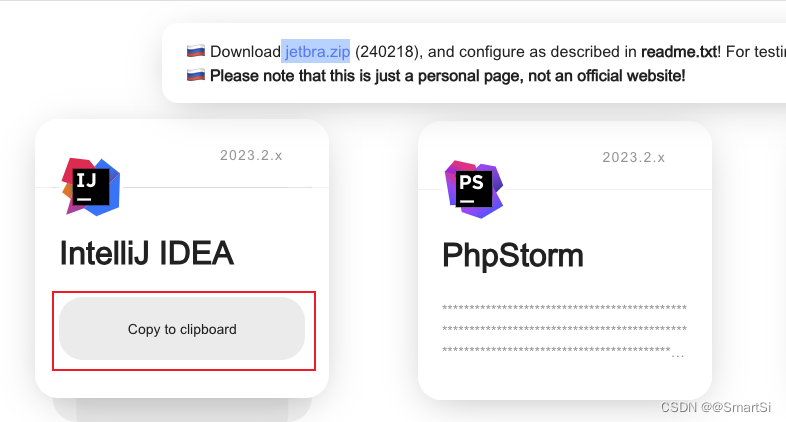Screen dimensions: 786x422
Task: Click the personal page notice text
Action: click(447, 76)
